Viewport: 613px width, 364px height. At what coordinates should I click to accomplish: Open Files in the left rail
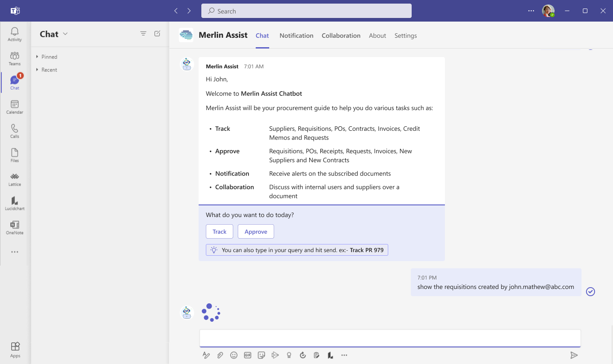coord(15,155)
